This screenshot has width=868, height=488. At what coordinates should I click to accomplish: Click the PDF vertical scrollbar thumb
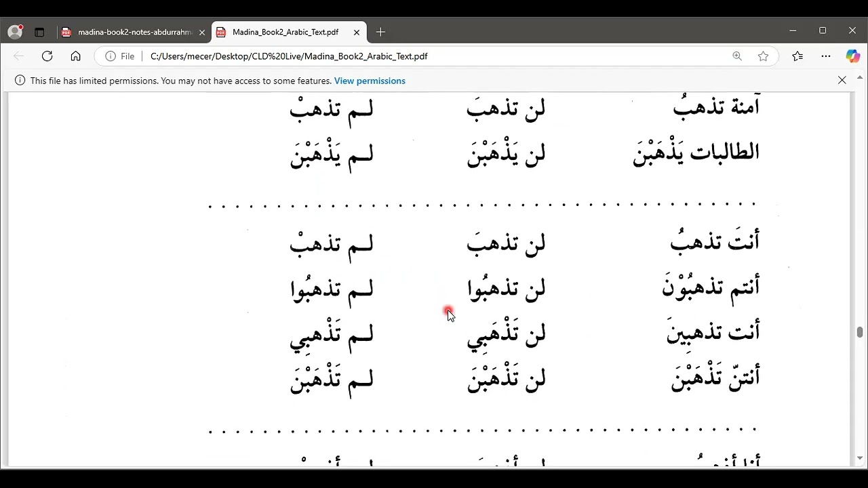click(x=860, y=332)
